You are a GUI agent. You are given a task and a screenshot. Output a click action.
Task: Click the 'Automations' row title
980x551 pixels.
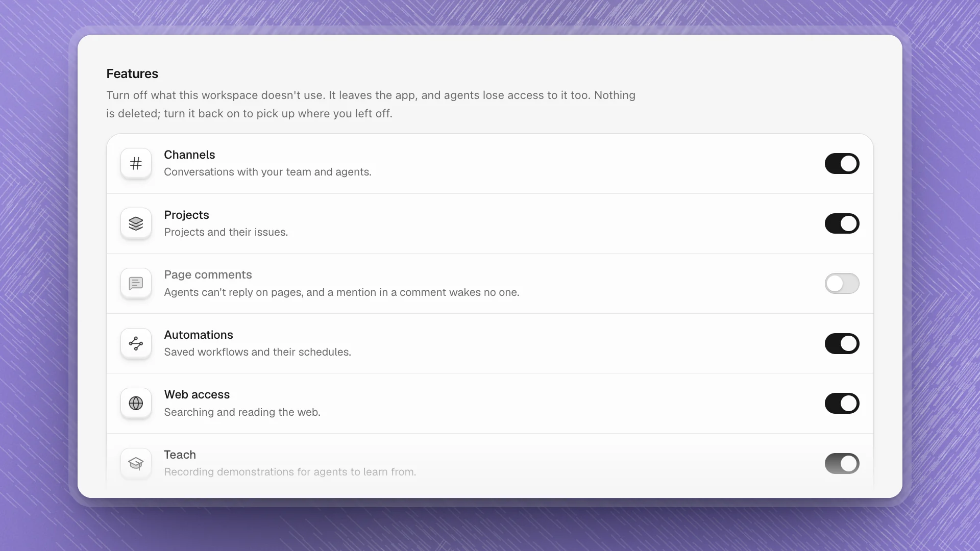point(199,335)
